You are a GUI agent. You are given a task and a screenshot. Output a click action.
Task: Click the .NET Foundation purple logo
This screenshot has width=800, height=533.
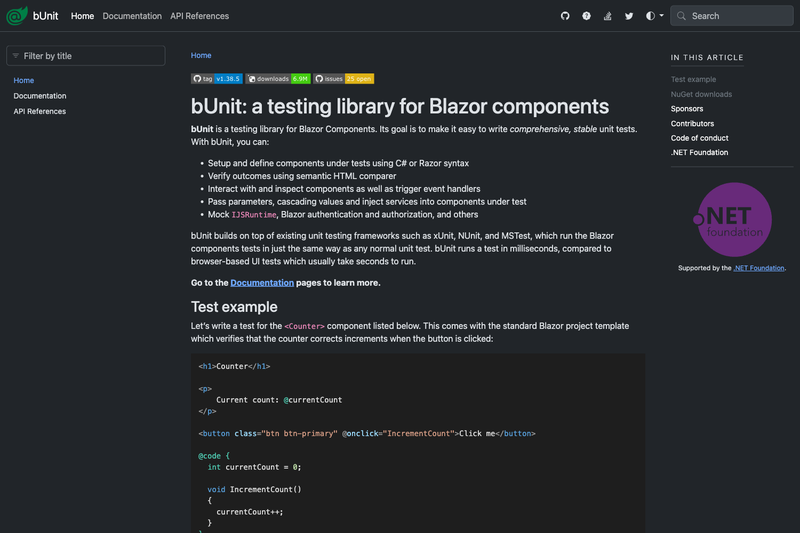[732, 220]
